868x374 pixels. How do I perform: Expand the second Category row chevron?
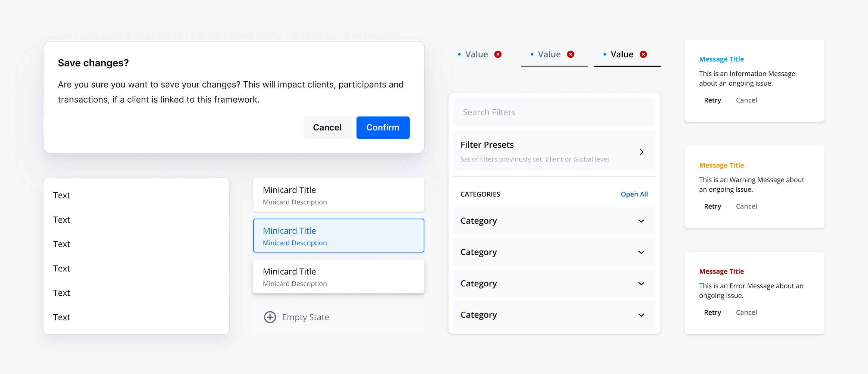[641, 252]
